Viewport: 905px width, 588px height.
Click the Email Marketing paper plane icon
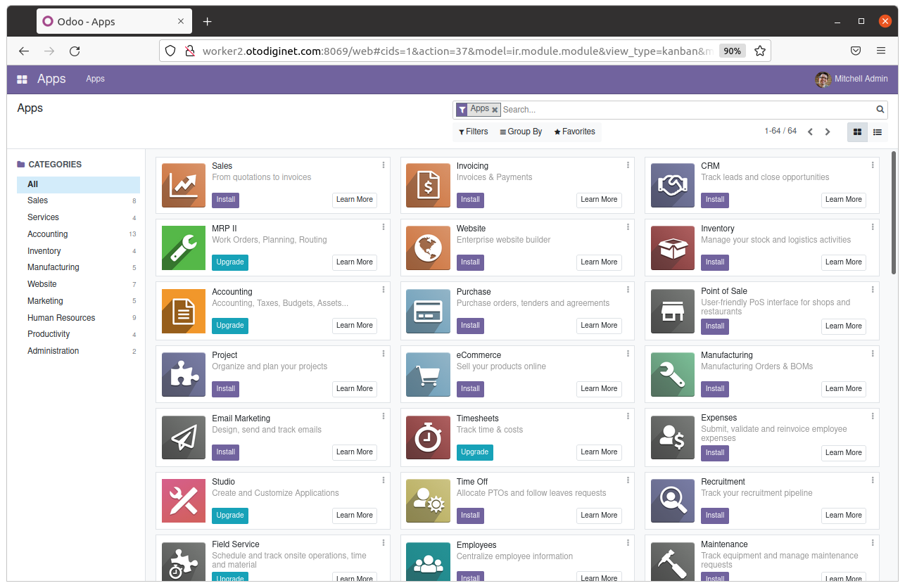coord(183,437)
